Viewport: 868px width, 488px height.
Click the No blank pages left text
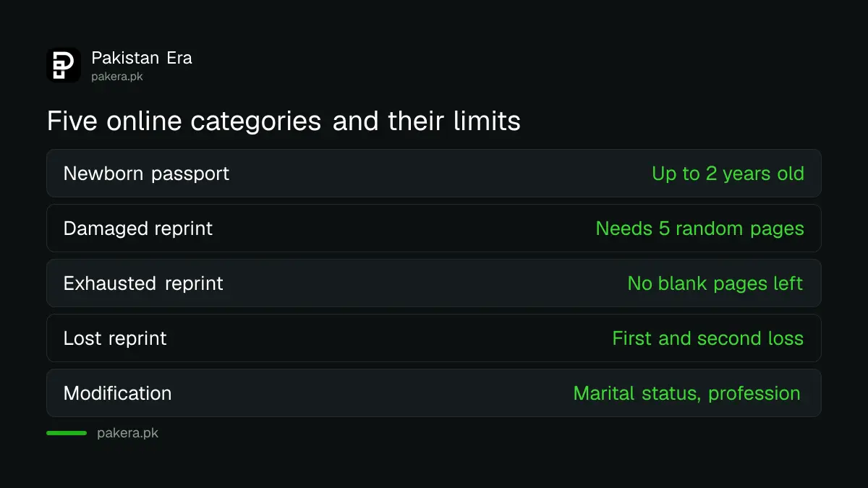click(715, 283)
